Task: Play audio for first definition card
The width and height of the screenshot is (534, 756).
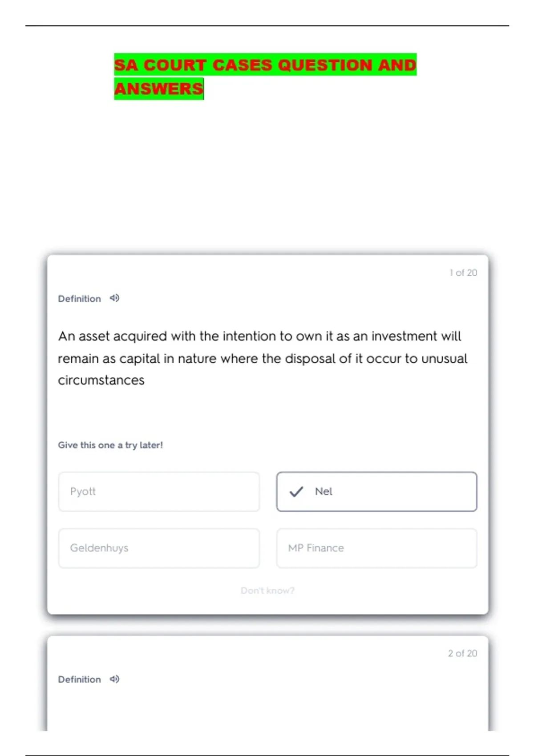Action: 114,298
